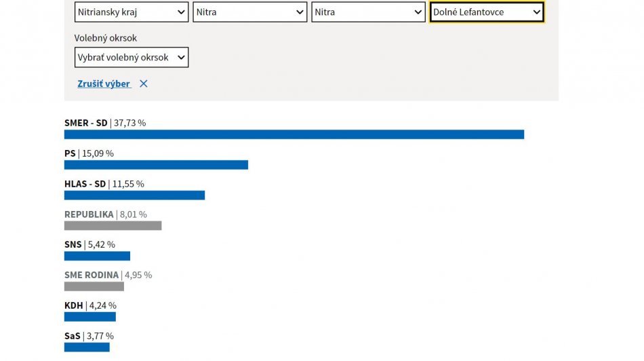Click the chevron arrow in Nitriansky kraj dropdown
Image resolution: width=644 pixels, height=361 pixels.
click(180, 12)
